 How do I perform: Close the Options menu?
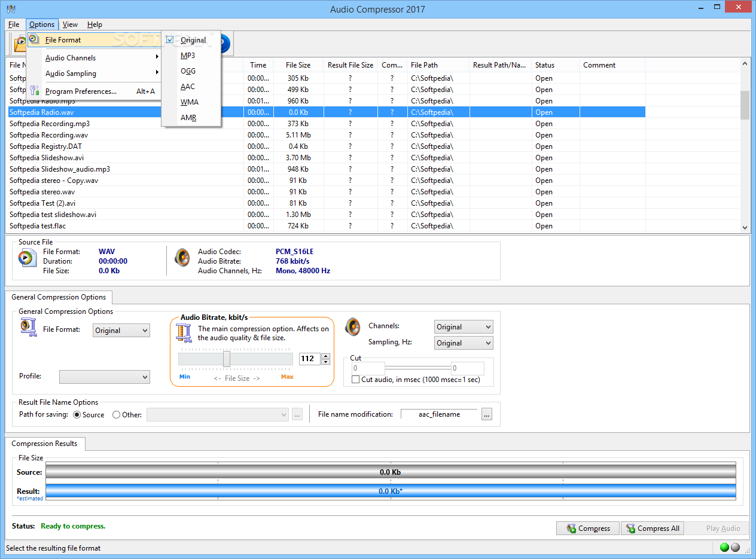(x=42, y=25)
